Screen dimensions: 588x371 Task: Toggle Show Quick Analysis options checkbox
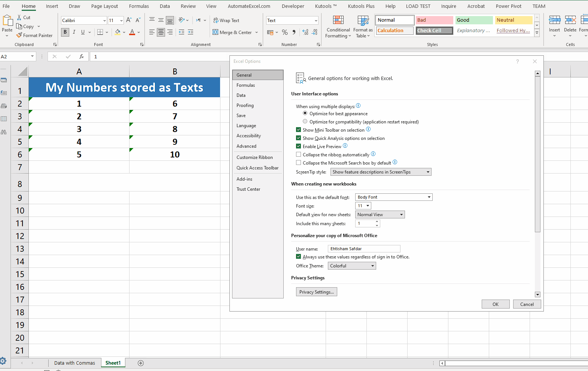(x=298, y=138)
